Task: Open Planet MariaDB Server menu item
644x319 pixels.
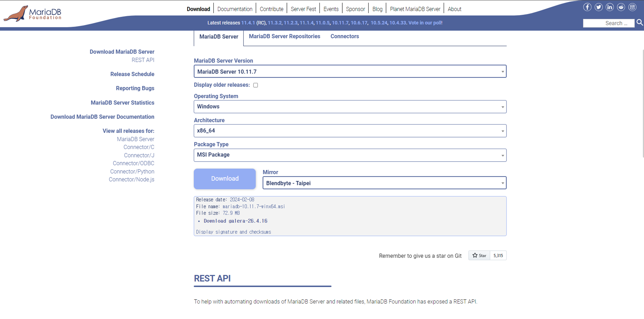Action: point(415,9)
